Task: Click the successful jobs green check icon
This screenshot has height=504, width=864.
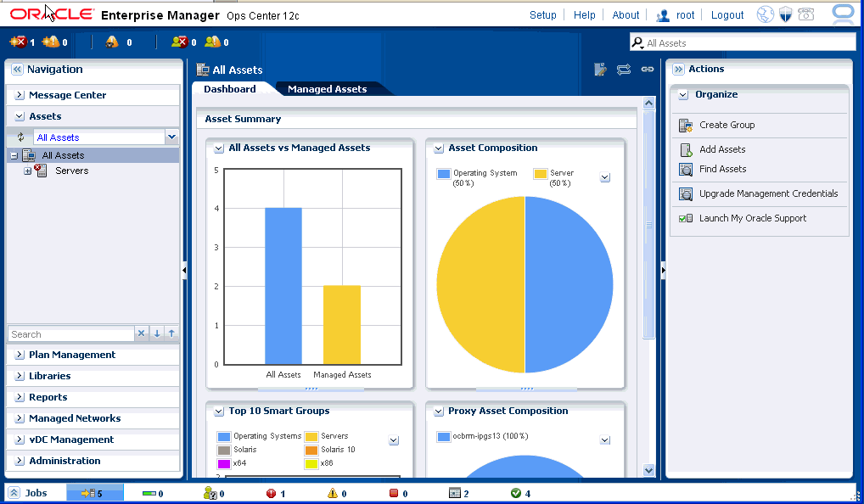Action: (516, 493)
